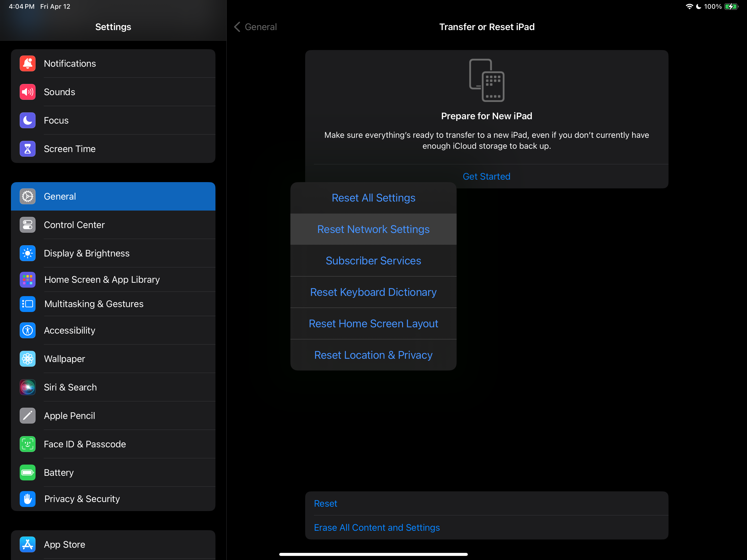Tap the Prepare for New iPad heading
The image size is (747, 560).
[487, 116]
